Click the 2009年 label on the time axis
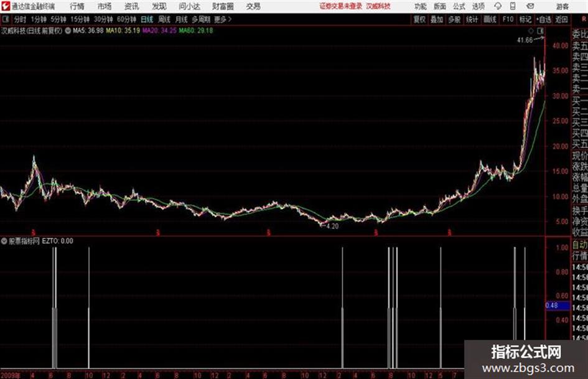588x379 pixels. (x=10, y=375)
